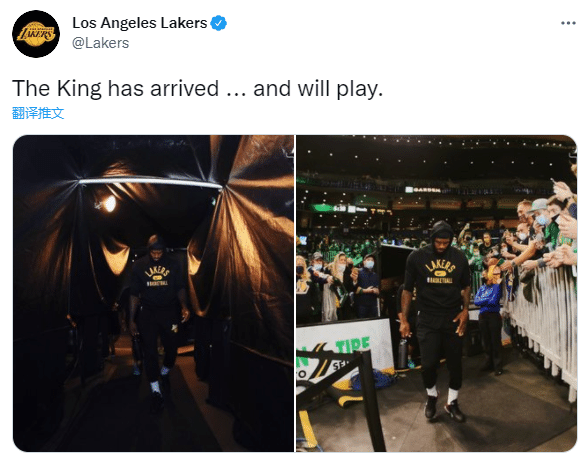This screenshot has width=584, height=456.
Task: Click the Los Angeles Lakers display name
Action: tap(140, 23)
